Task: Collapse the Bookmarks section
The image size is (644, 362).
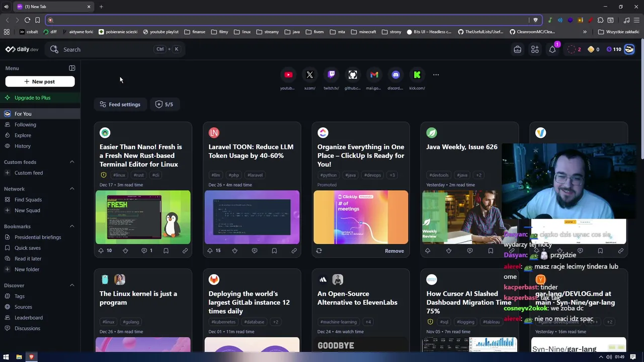Action: [72, 226]
